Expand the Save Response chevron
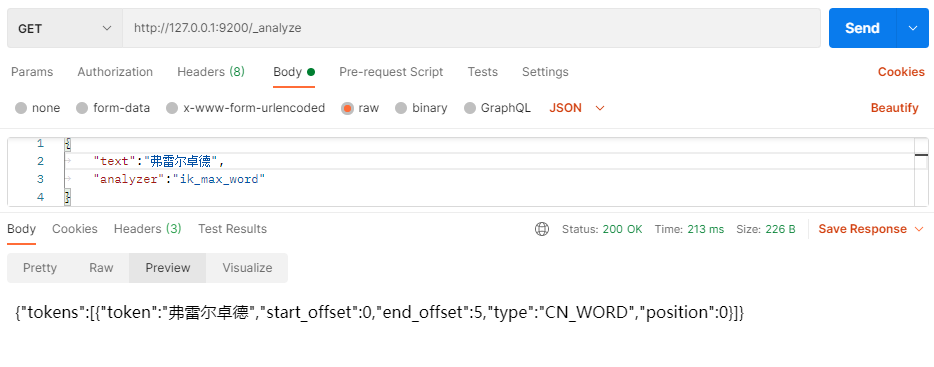 point(919,229)
